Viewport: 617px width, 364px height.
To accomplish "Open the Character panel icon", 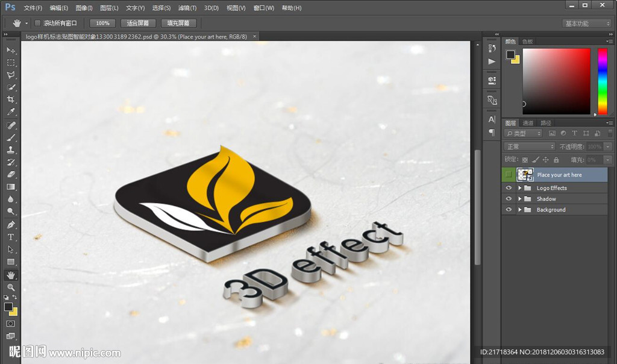I will click(492, 119).
